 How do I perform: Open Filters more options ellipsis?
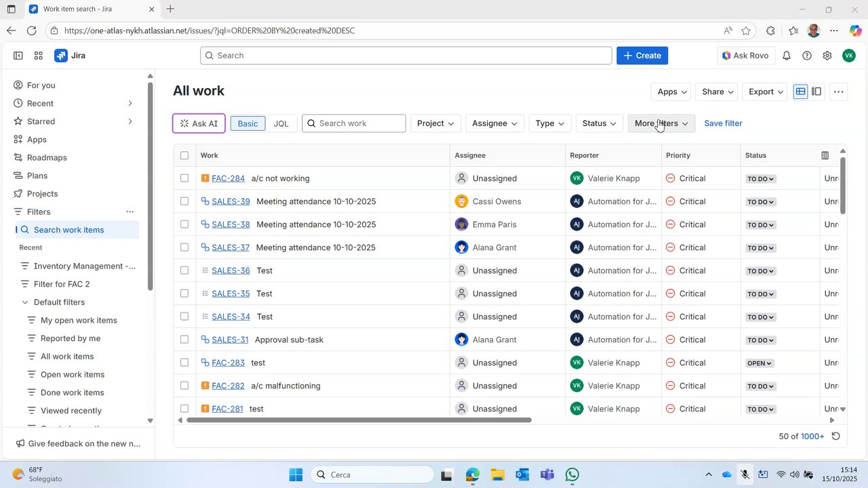click(130, 211)
